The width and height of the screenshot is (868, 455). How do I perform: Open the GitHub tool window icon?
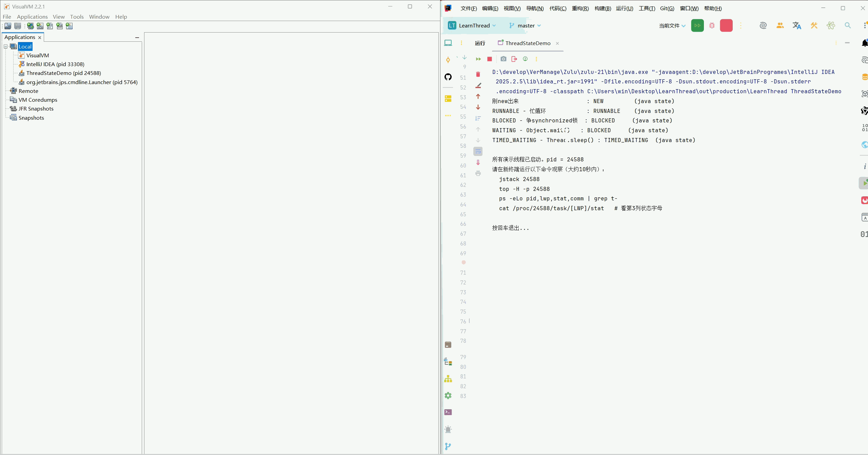point(448,77)
